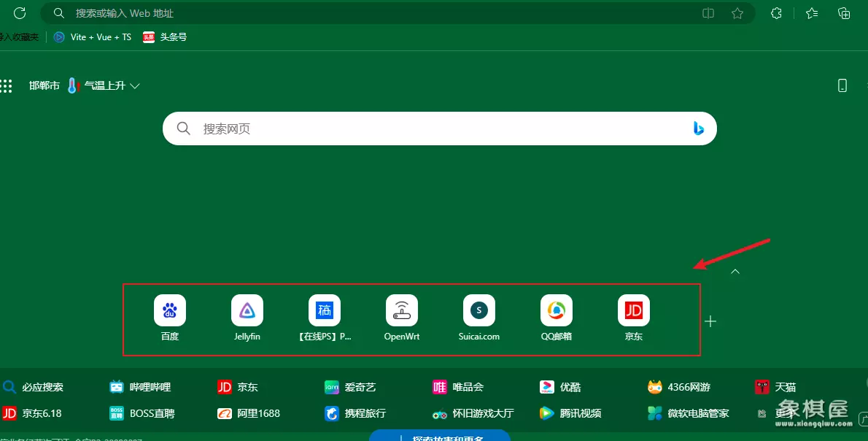Open the 京东 quick link tile

pos(634,311)
